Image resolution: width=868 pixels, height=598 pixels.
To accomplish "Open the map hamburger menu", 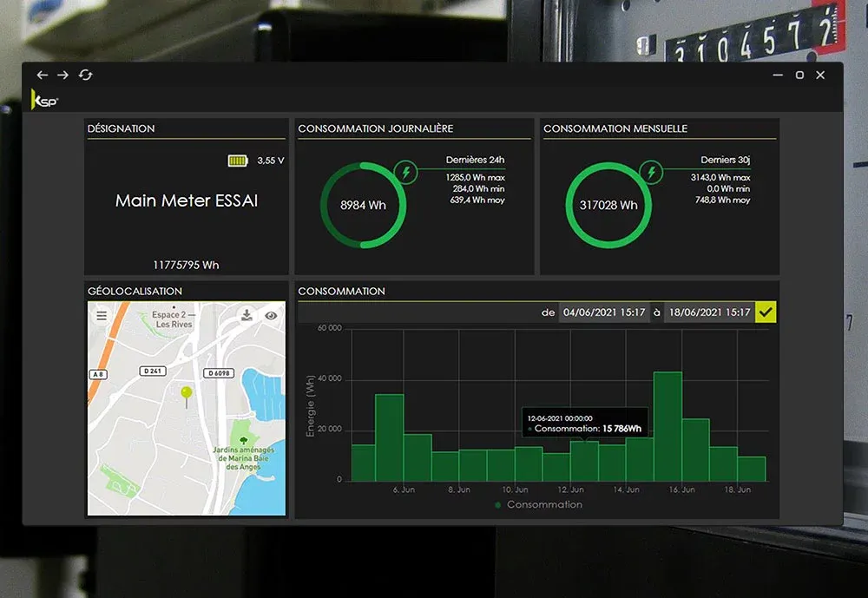I will (x=102, y=316).
